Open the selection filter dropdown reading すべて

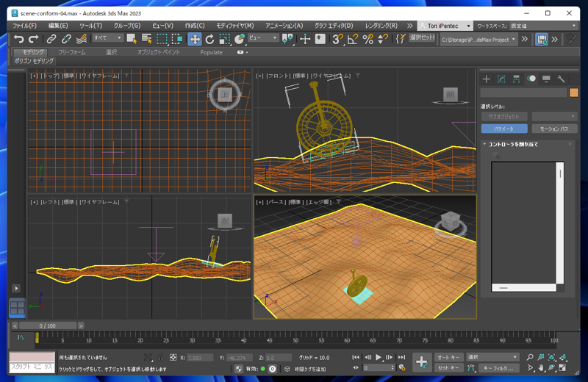(107, 38)
